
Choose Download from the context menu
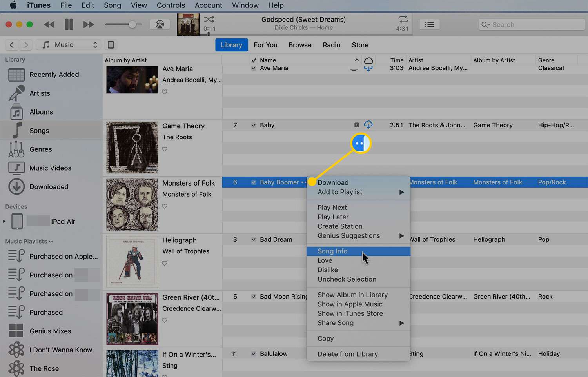pyautogui.click(x=358, y=182)
